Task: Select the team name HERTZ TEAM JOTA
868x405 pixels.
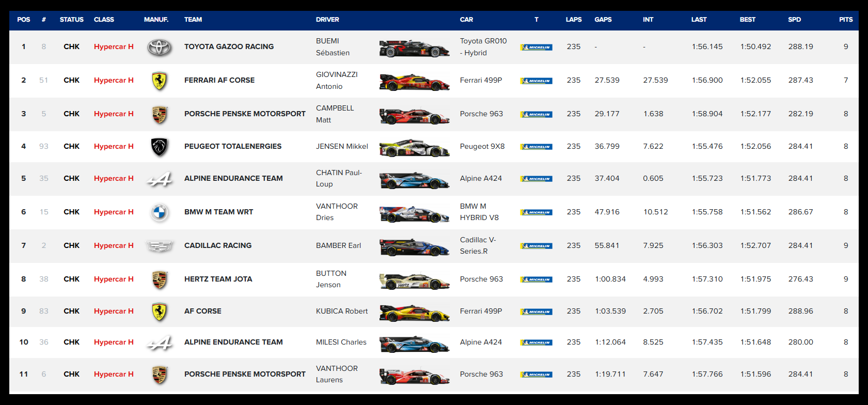Action: coord(218,279)
